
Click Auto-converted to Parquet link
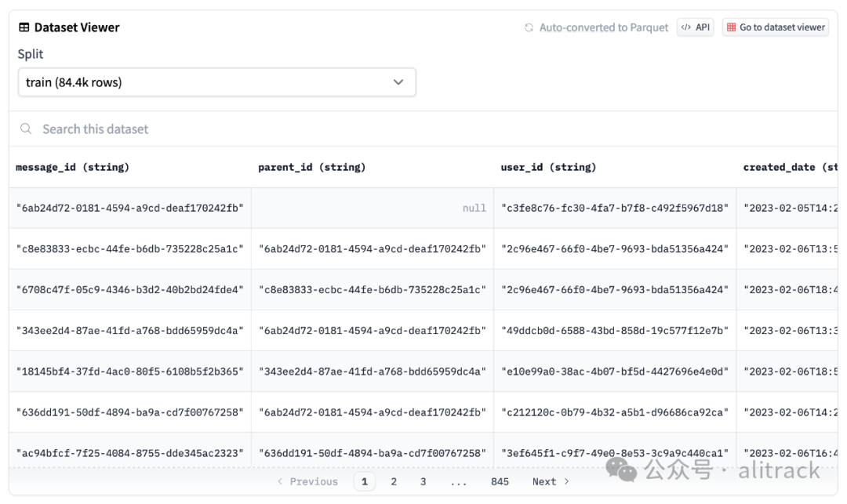(603, 27)
